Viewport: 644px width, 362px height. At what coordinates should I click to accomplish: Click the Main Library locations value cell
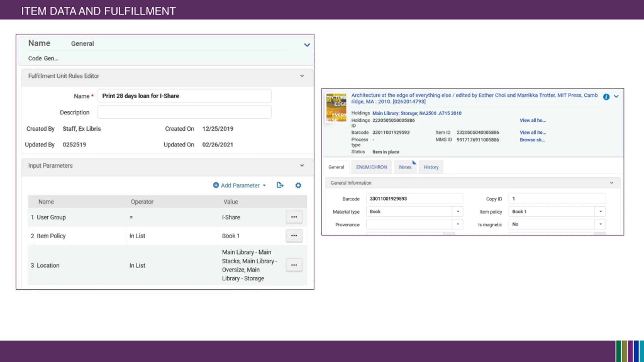(250, 265)
